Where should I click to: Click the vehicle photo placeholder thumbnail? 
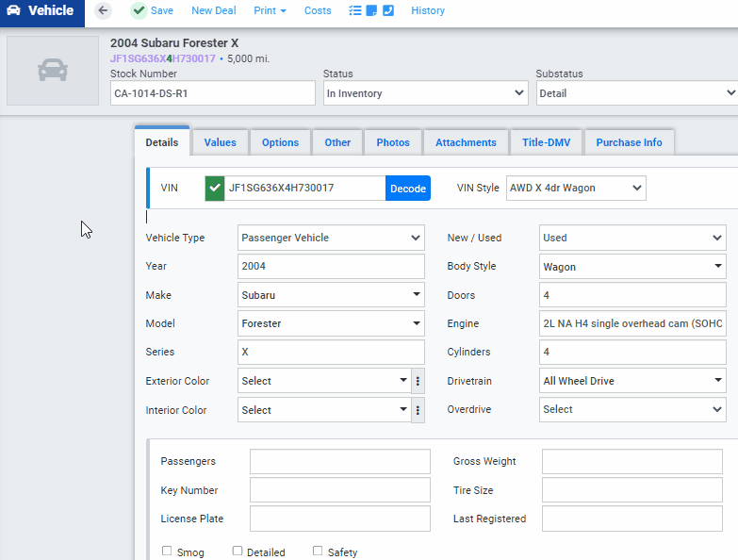click(53, 71)
